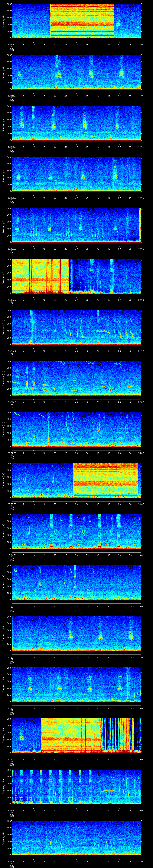The image size is (153, 868).
Task: Click the '20:00' end-of-row time label
Action: [x=141, y=300]
